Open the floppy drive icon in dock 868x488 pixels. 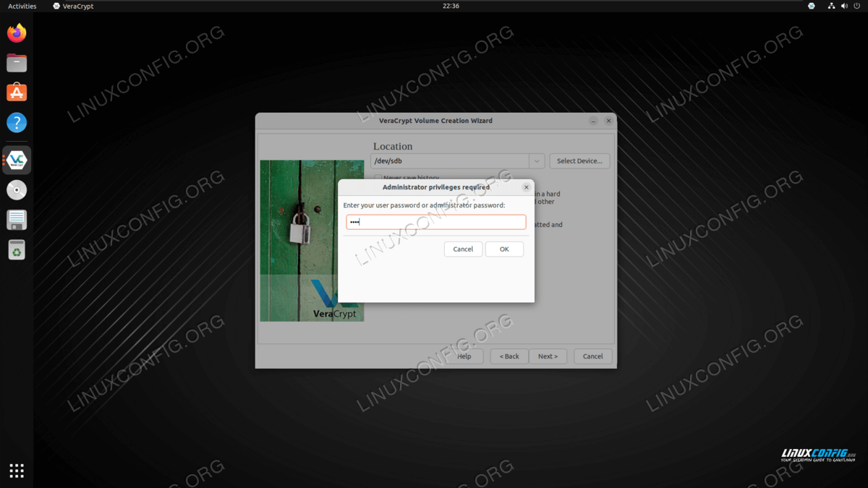[x=17, y=220]
